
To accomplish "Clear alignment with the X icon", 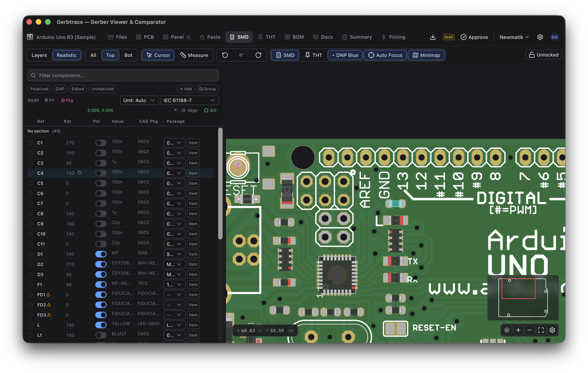I will 175,110.
